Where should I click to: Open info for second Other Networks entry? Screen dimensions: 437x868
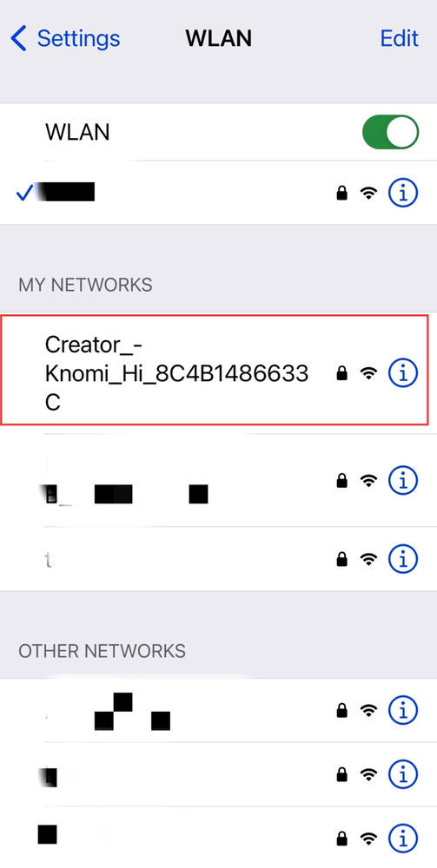[402, 773]
